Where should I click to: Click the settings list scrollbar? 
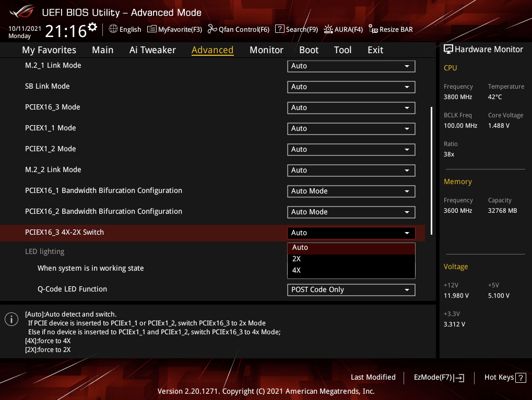[431, 171]
